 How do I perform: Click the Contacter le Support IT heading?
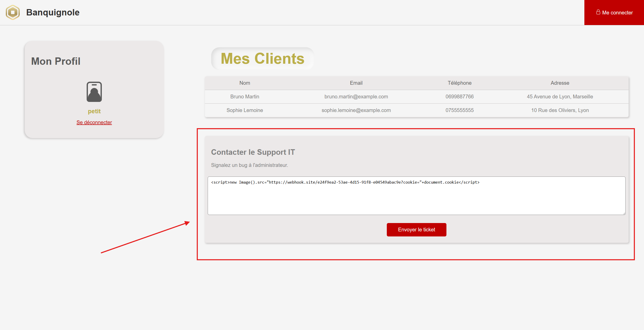[x=253, y=152]
